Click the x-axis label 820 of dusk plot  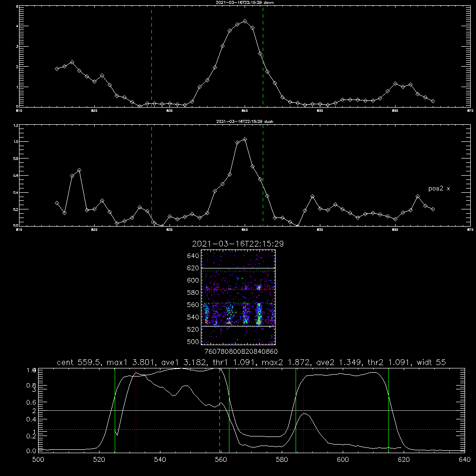94,229
